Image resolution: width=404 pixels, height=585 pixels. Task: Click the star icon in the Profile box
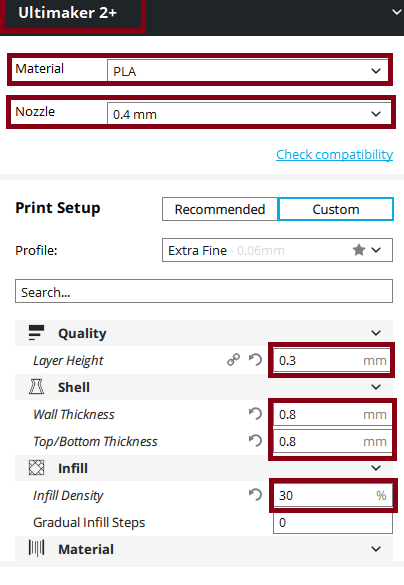(x=359, y=250)
